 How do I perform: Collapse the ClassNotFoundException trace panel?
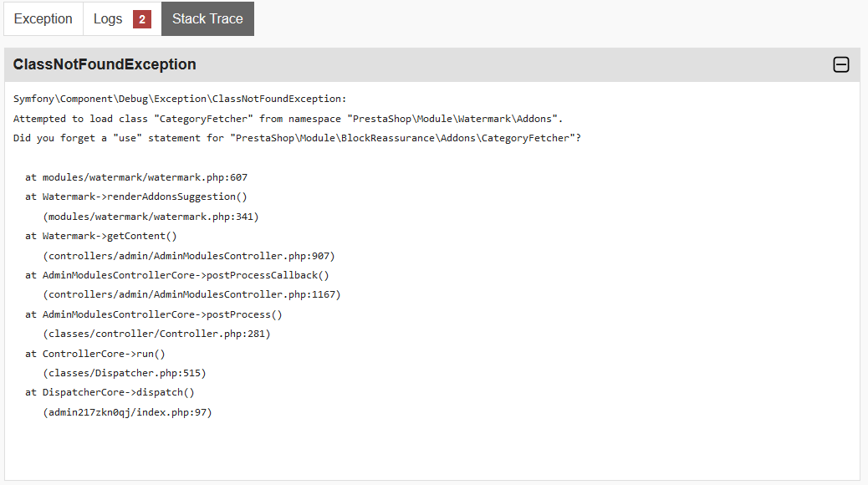click(841, 64)
